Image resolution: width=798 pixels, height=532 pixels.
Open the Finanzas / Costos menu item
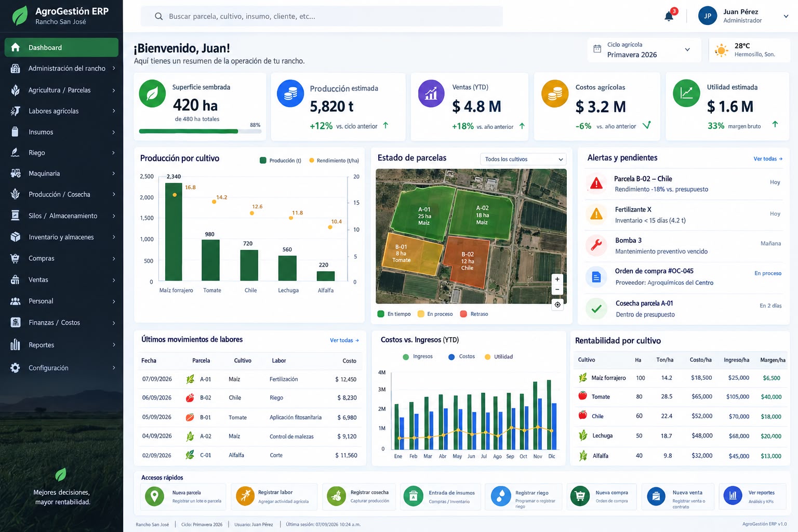pos(61,323)
